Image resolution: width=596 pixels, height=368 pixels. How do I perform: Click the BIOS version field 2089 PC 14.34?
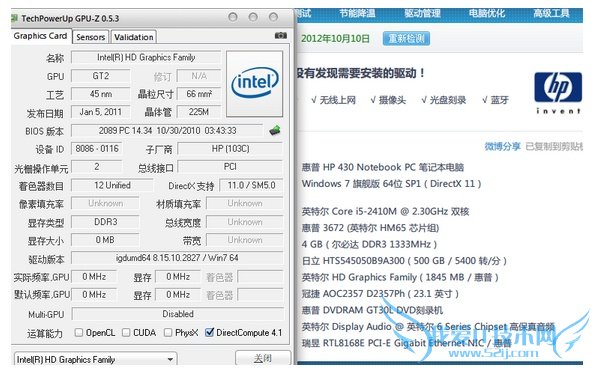pos(167,131)
